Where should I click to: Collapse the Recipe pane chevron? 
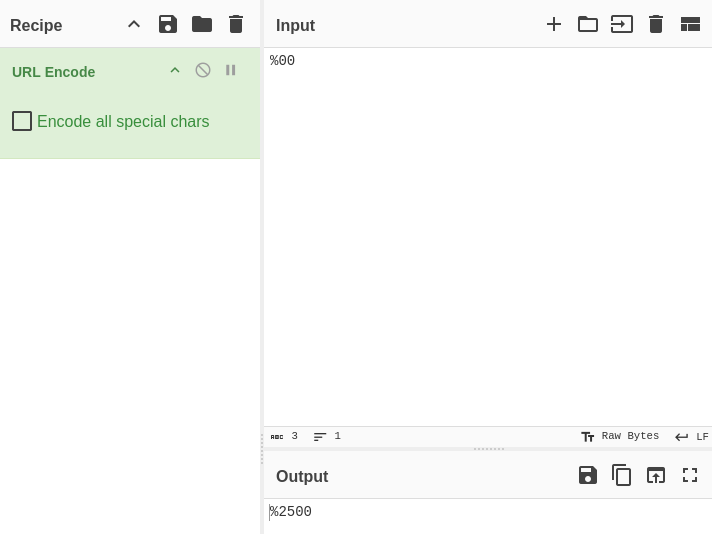pos(134,24)
